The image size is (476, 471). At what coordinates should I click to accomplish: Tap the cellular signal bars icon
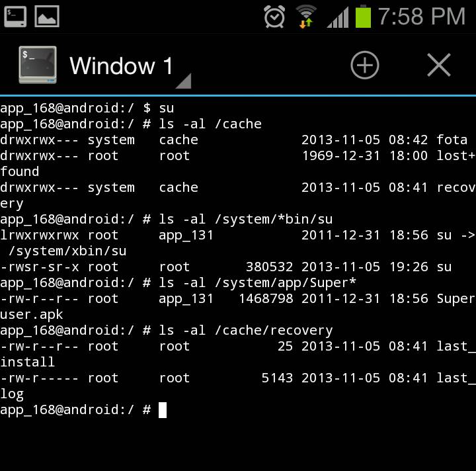click(x=338, y=17)
